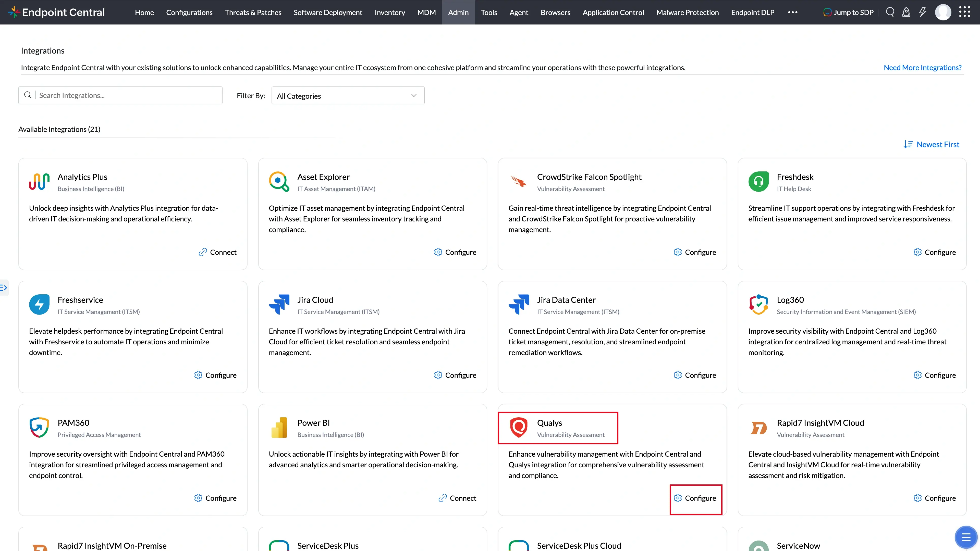Configure the Qualys integration
Screen dimensions: 980x551
point(695,498)
